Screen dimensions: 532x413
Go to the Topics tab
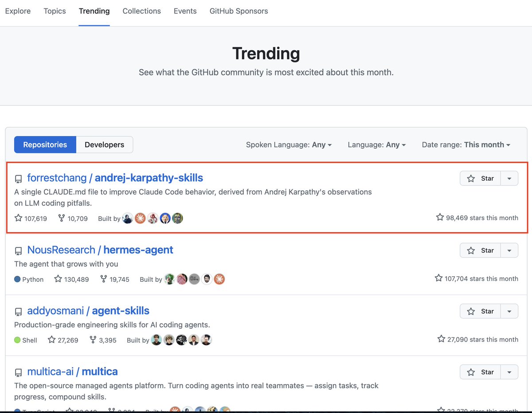click(x=55, y=11)
